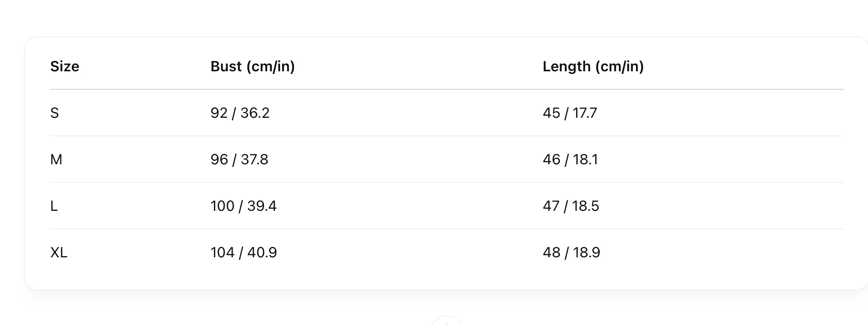868x325 pixels.
Task: Click the Bust (cm/in) column header
Action: (253, 67)
